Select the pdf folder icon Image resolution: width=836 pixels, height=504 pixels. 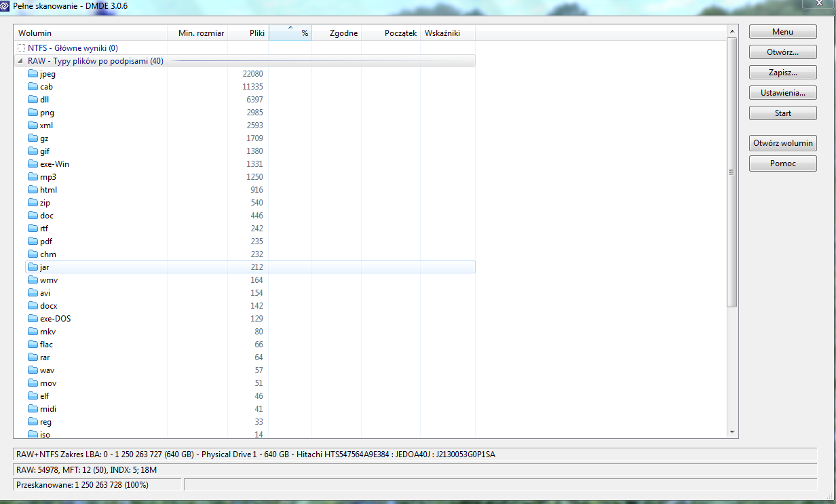(x=33, y=241)
